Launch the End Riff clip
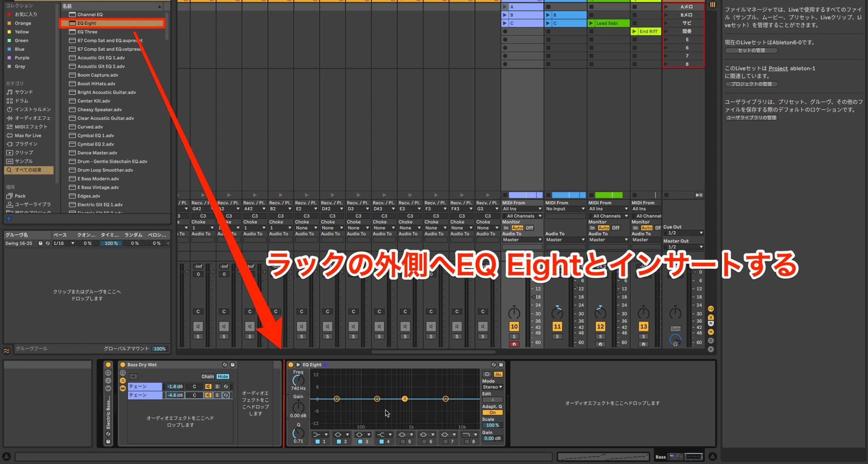 [634, 31]
